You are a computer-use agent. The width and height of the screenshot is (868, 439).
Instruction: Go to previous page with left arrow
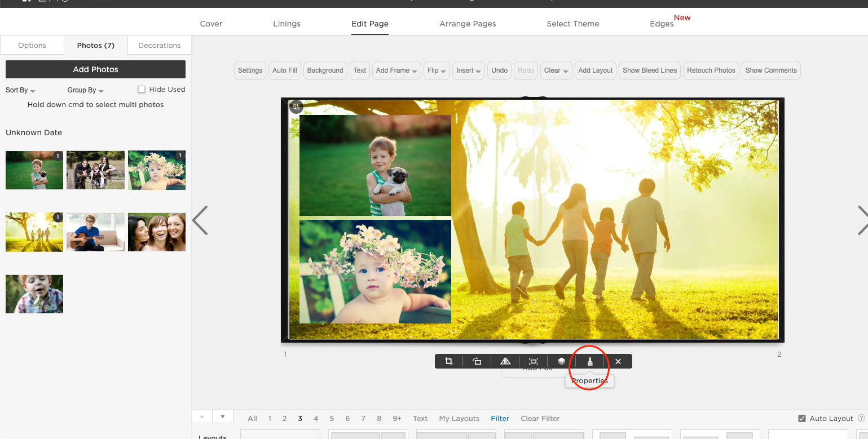pos(200,220)
